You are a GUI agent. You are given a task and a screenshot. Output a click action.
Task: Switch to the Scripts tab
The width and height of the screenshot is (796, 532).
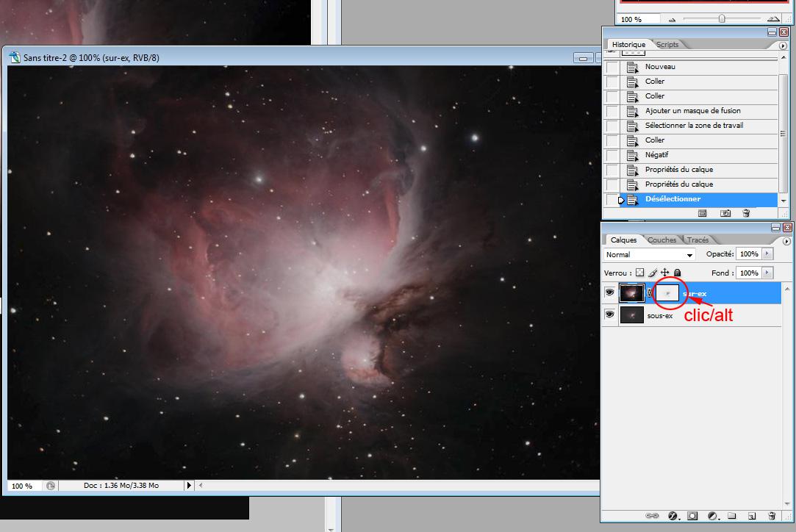(x=667, y=45)
